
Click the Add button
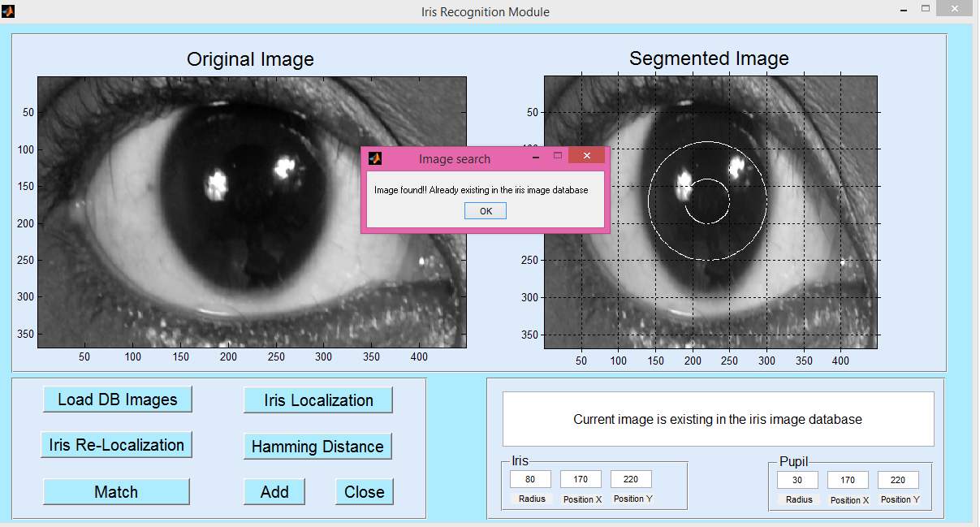274,492
